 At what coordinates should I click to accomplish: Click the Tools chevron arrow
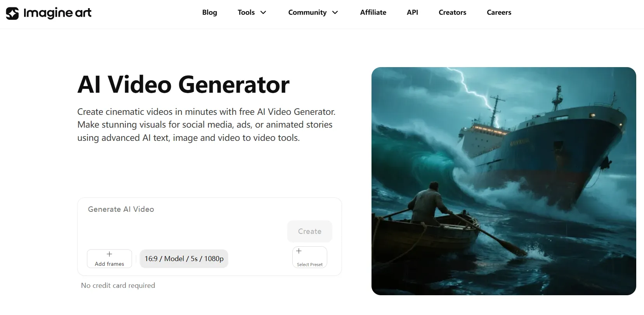[x=263, y=12]
